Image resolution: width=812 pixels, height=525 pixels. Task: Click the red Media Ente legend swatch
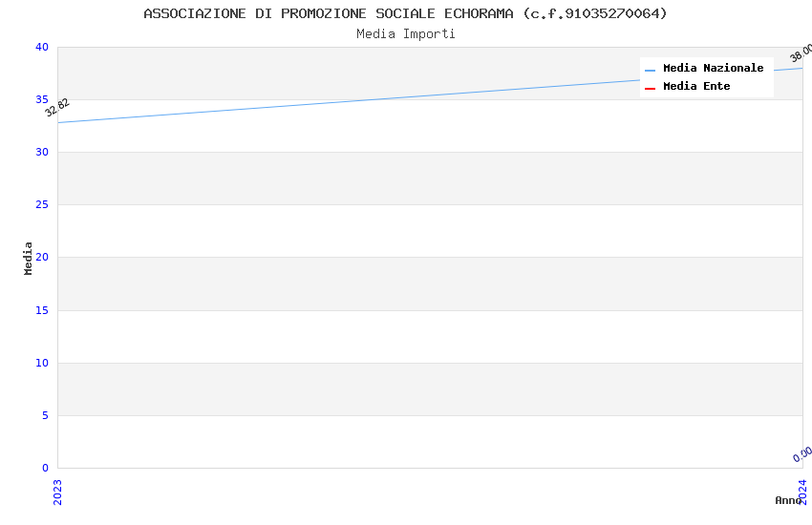[650, 89]
